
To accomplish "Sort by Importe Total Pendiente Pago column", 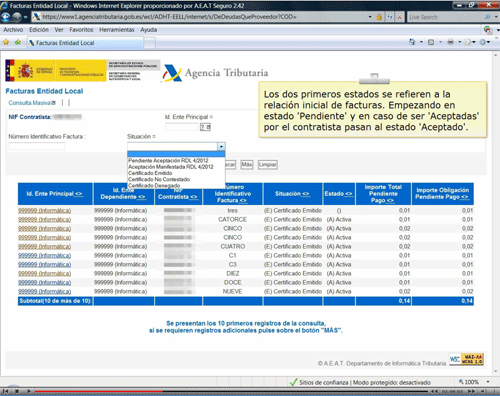I will pyautogui.click(x=390, y=200).
